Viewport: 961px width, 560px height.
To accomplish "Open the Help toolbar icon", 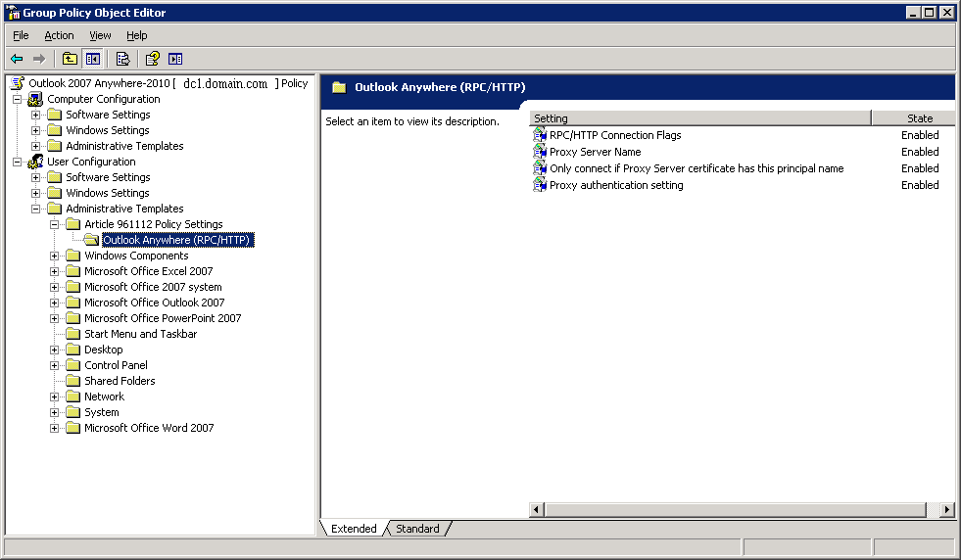I will tap(152, 59).
